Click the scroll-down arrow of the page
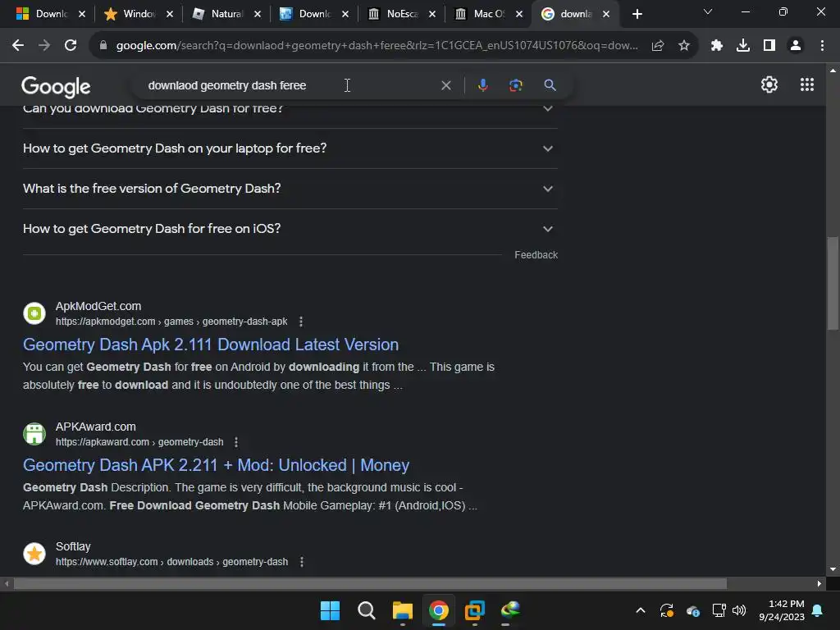 point(833,569)
